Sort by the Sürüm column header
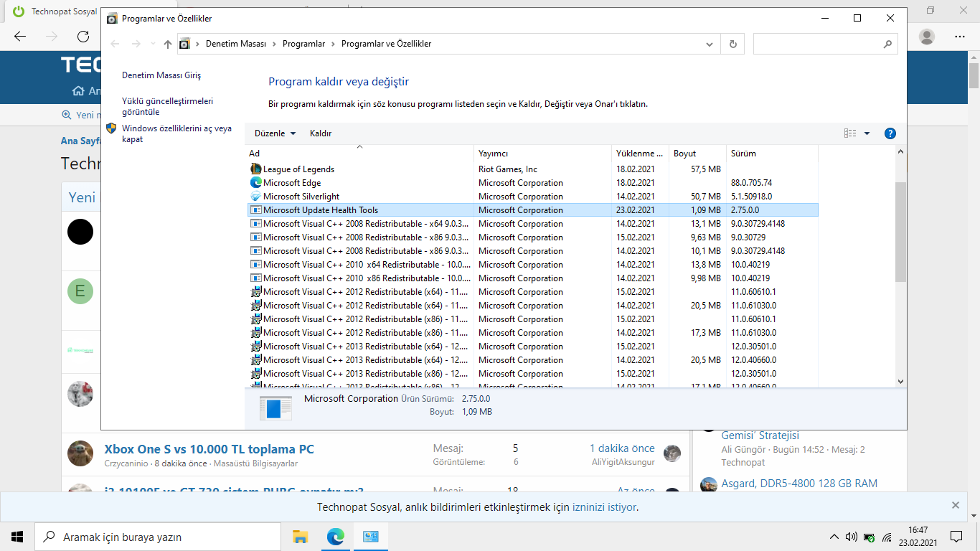The width and height of the screenshot is (980, 551). [x=772, y=154]
